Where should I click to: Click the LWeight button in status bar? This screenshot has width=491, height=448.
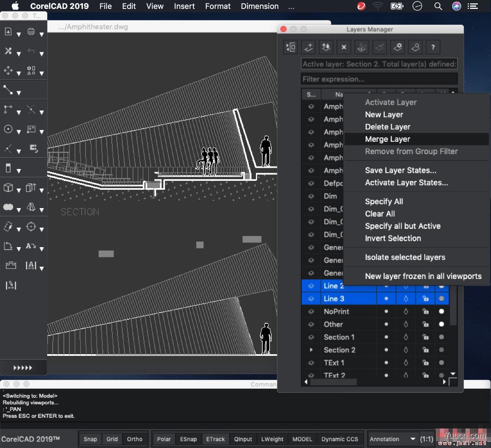(x=272, y=439)
